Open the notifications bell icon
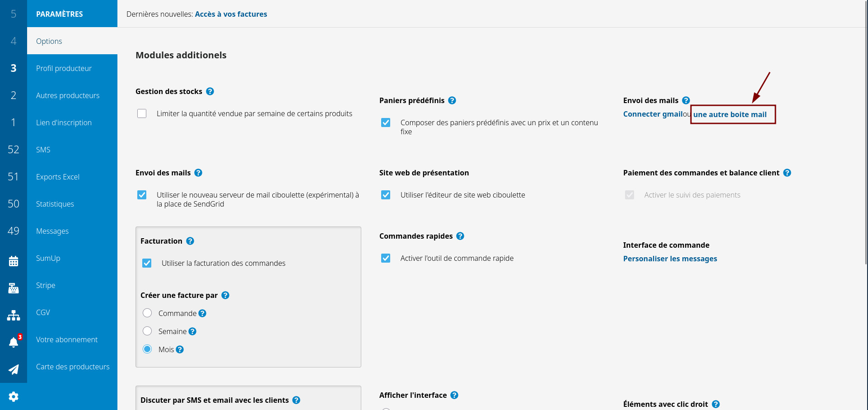 coord(14,342)
